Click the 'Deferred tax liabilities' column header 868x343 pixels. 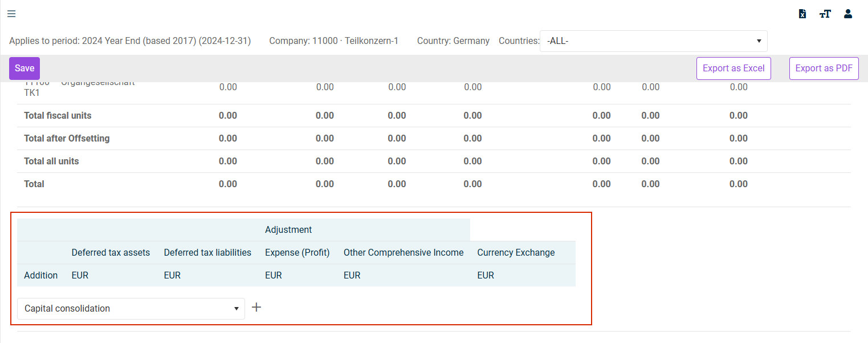[x=207, y=252]
